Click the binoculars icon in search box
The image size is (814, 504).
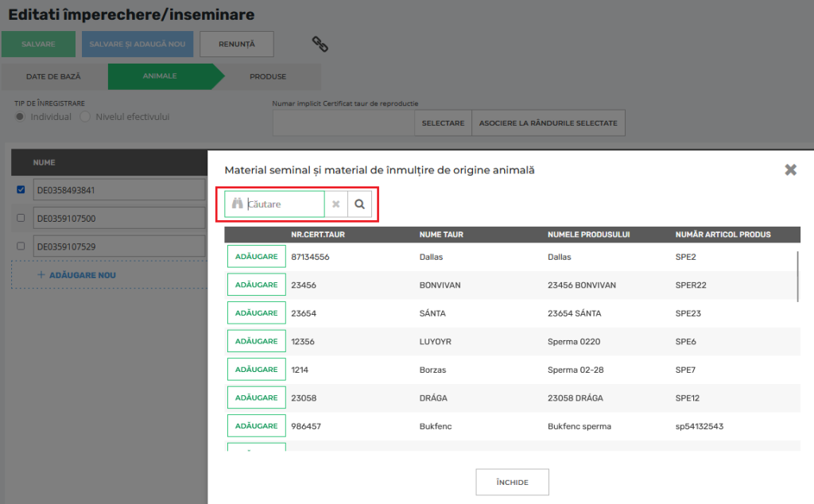(x=236, y=204)
